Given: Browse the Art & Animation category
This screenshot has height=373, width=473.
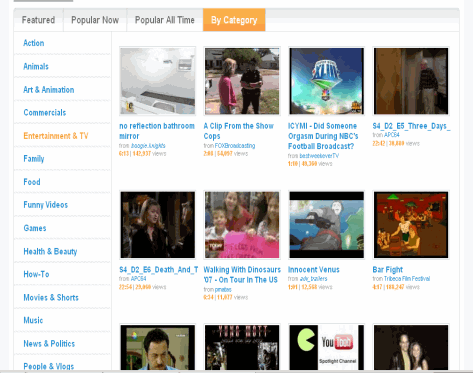Looking at the screenshot, I should coord(49,90).
